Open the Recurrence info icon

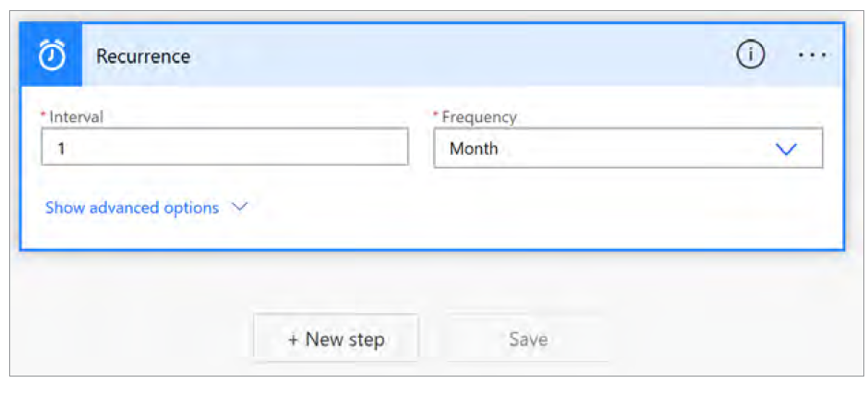point(751,55)
